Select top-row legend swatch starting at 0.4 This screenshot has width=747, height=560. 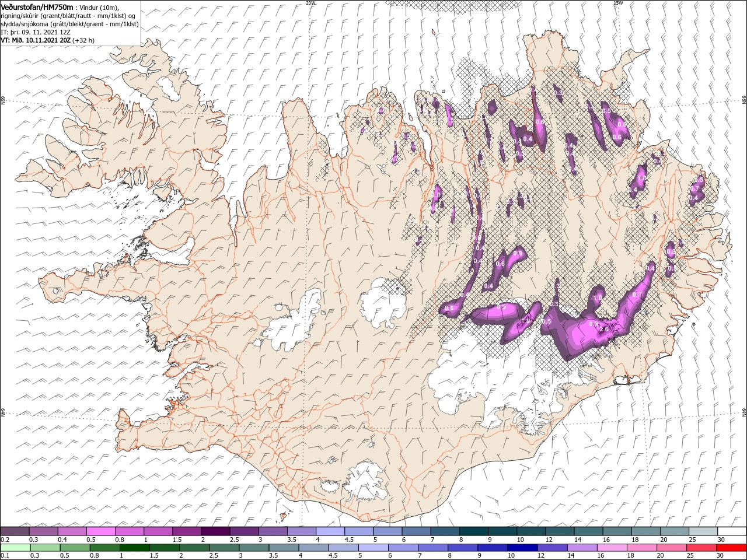click(x=72, y=531)
